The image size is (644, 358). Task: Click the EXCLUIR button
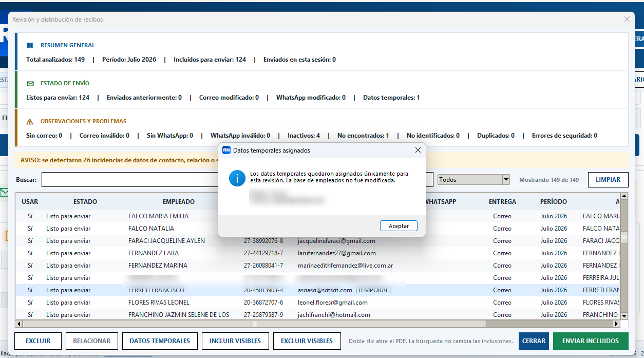(38, 341)
